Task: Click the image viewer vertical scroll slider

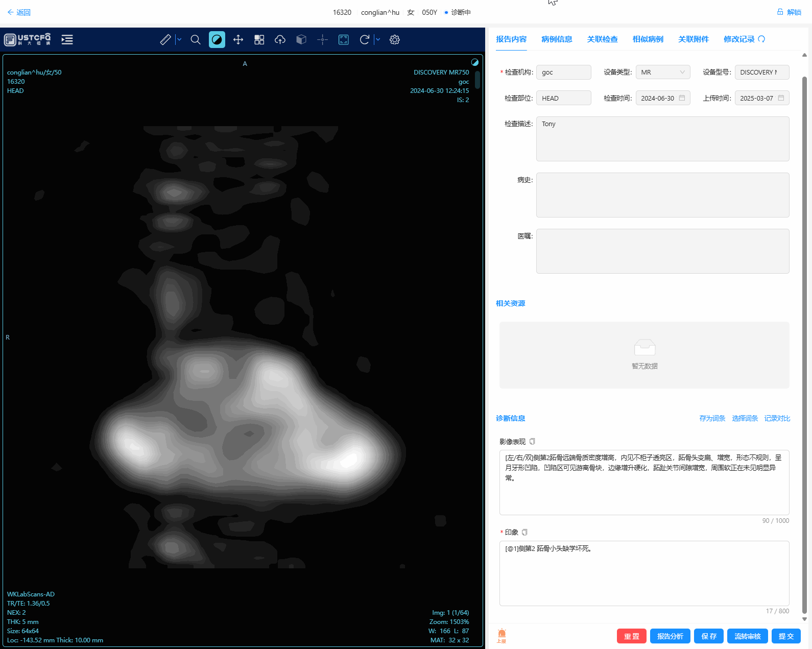Action: coord(477,80)
